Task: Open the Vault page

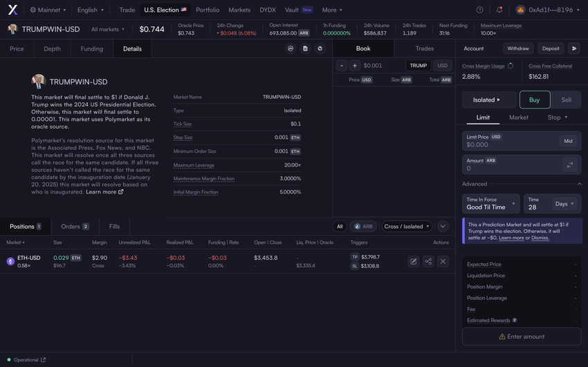Action: coord(299,10)
